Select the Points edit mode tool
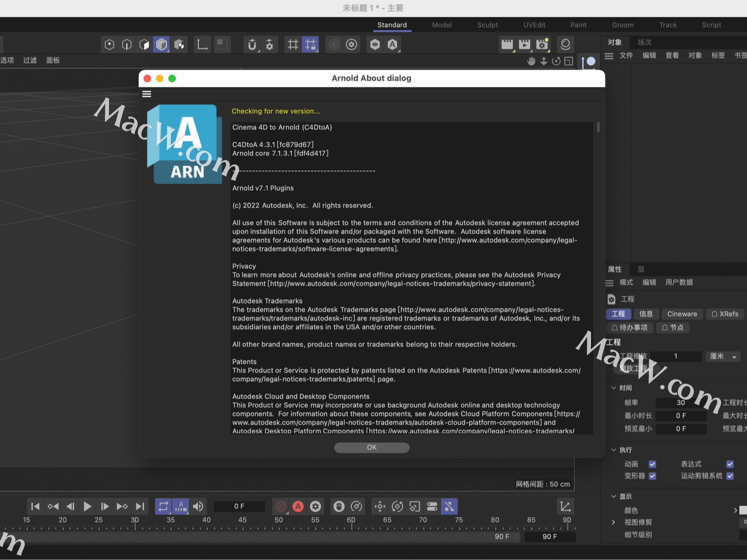Image resolution: width=747 pixels, height=560 pixels. tap(109, 44)
